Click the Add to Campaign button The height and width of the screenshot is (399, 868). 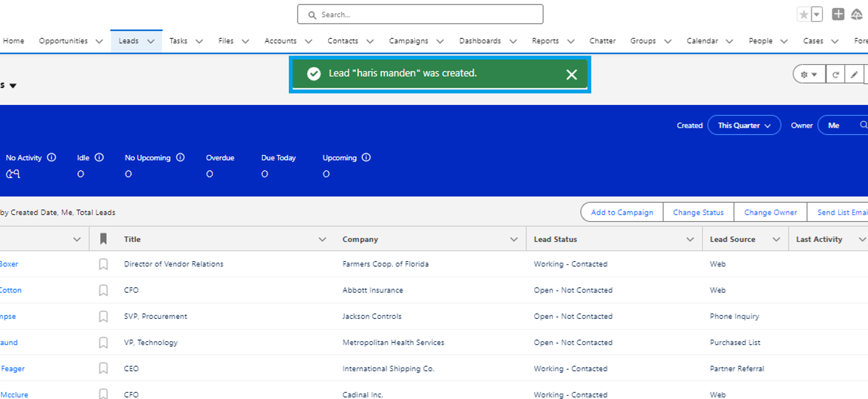coord(621,212)
